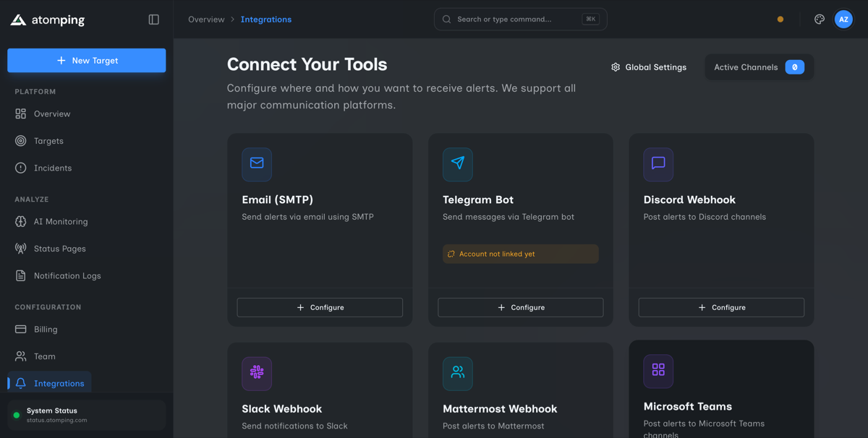Click the Microsoft Teams grid icon

click(658, 369)
